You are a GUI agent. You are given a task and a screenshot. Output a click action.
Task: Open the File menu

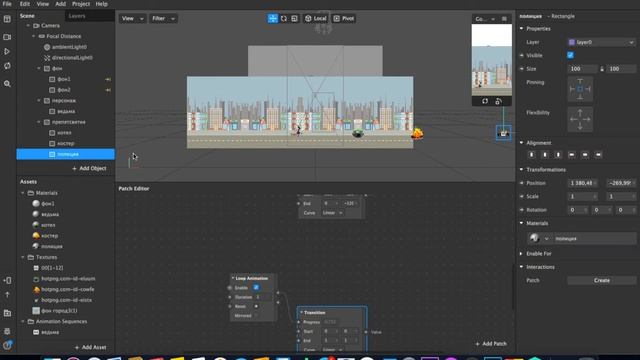point(7,4)
